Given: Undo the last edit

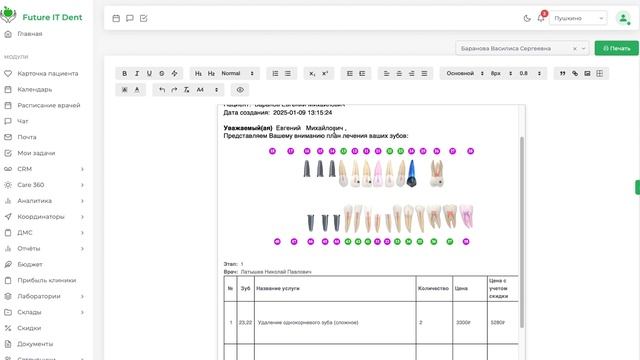Looking at the screenshot, I should 162,90.
